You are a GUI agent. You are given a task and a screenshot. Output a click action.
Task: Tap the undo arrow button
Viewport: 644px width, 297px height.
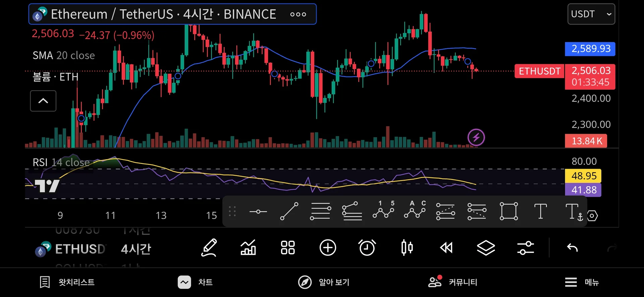tap(572, 248)
